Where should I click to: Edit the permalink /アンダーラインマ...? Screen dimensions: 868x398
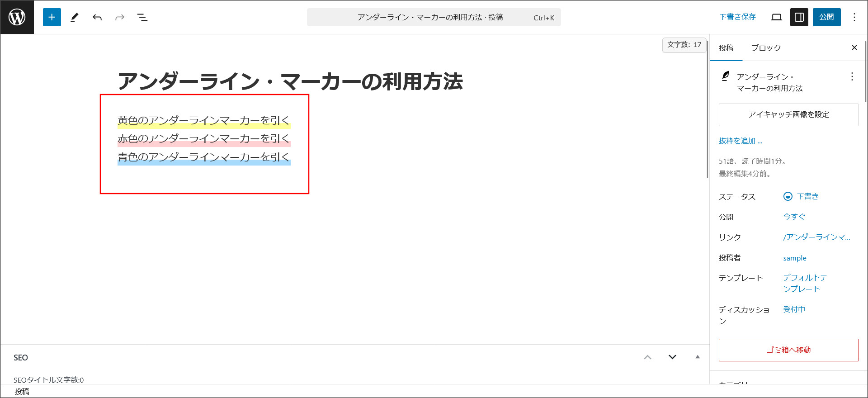816,237
